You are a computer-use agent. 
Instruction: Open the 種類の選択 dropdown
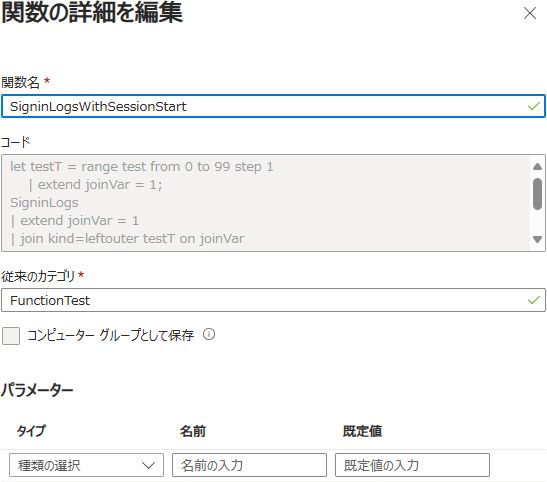point(86,465)
